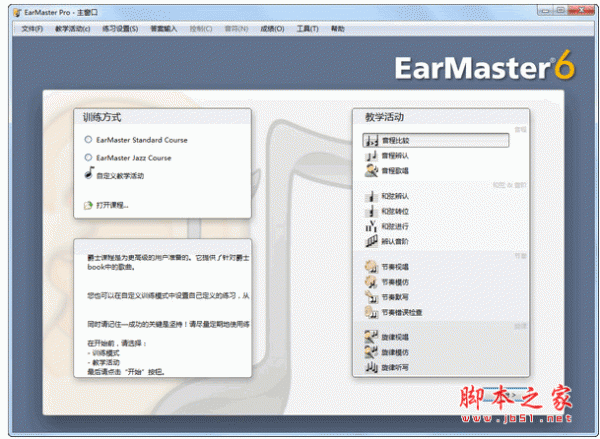
Task: Select the 旋律听写 melodic dictation icon
Action: point(371,367)
